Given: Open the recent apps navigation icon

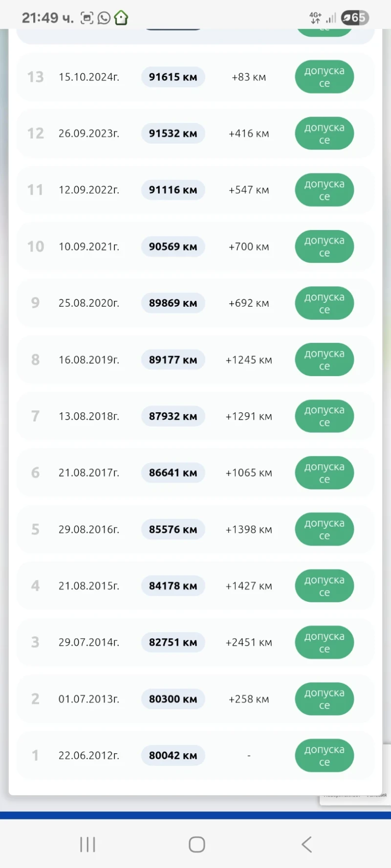Looking at the screenshot, I should tap(87, 844).
